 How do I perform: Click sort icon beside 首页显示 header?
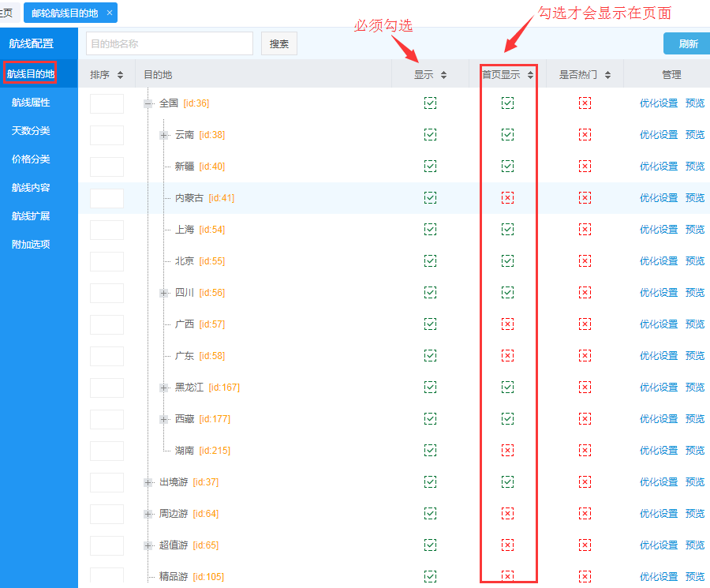click(531, 75)
